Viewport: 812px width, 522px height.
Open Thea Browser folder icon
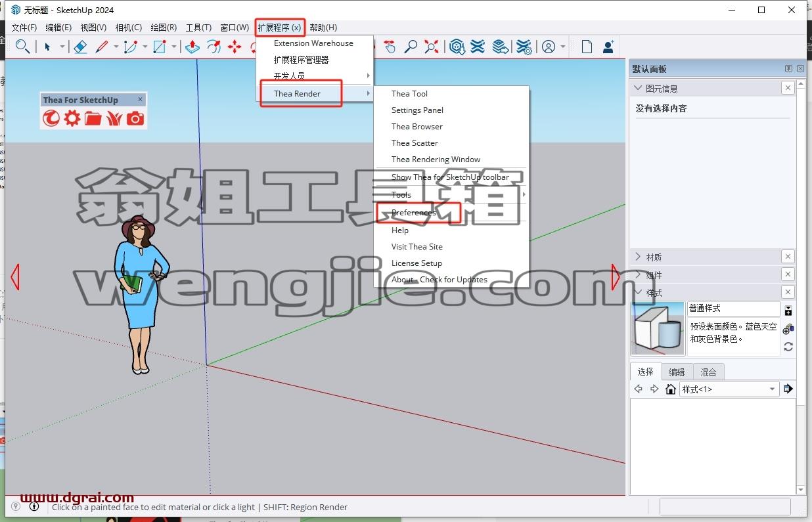pyautogui.click(x=93, y=118)
